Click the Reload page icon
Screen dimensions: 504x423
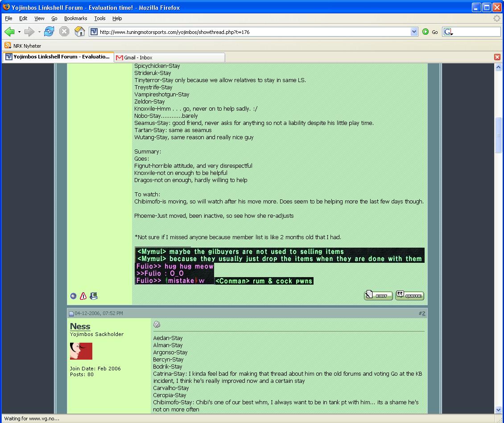point(49,32)
